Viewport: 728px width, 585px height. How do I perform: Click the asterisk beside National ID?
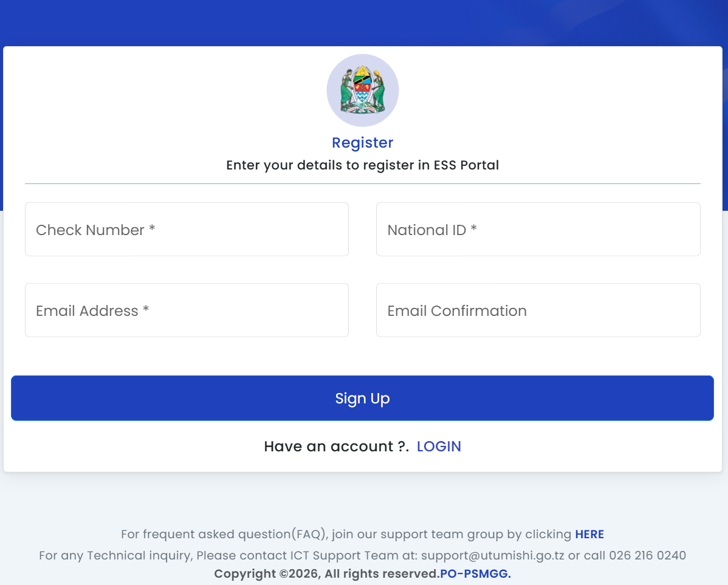pyautogui.click(x=473, y=228)
